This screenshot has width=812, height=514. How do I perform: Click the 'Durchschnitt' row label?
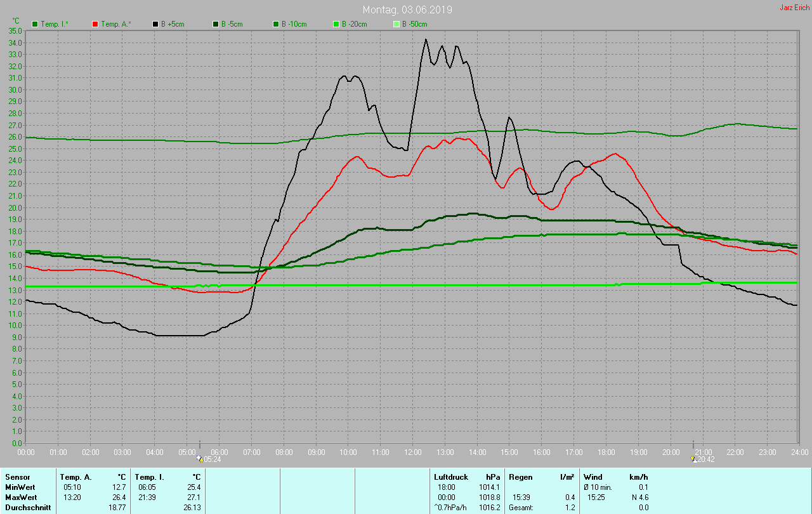click(28, 507)
